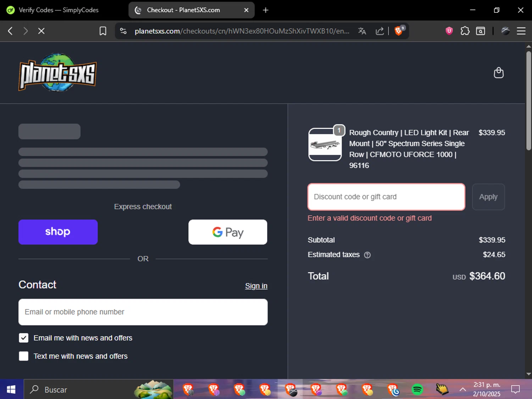Open the extensions puzzle icon
The height and width of the screenshot is (399, 532).
click(465, 31)
